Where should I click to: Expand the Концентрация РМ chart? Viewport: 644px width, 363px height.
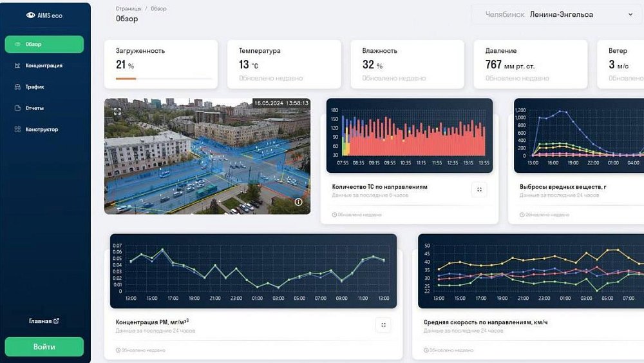[x=383, y=325]
